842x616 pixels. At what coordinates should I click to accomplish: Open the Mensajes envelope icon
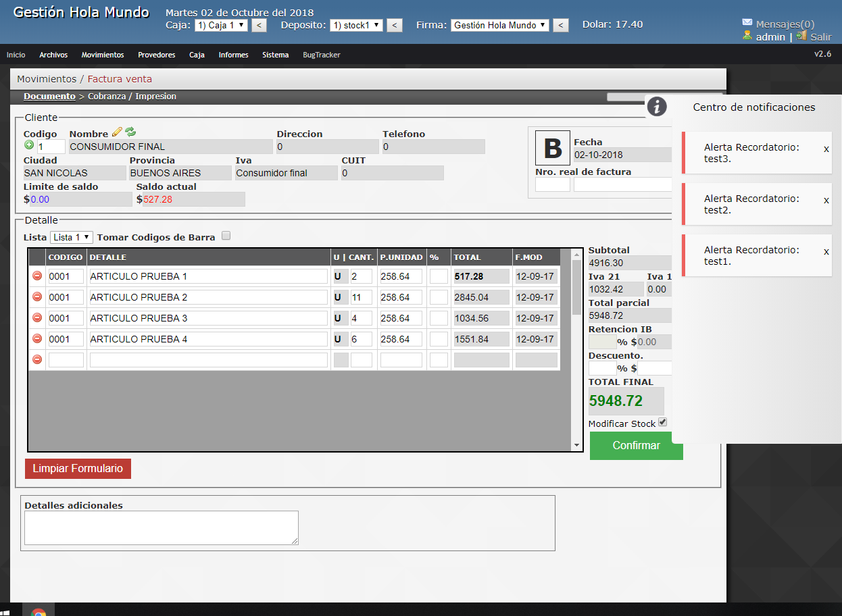(747, 23)
